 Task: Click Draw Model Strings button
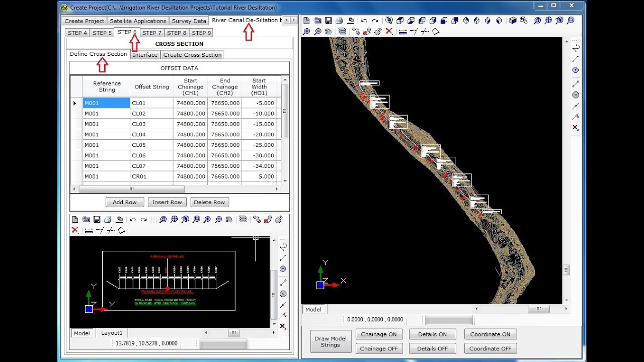[x=331, y=341]
